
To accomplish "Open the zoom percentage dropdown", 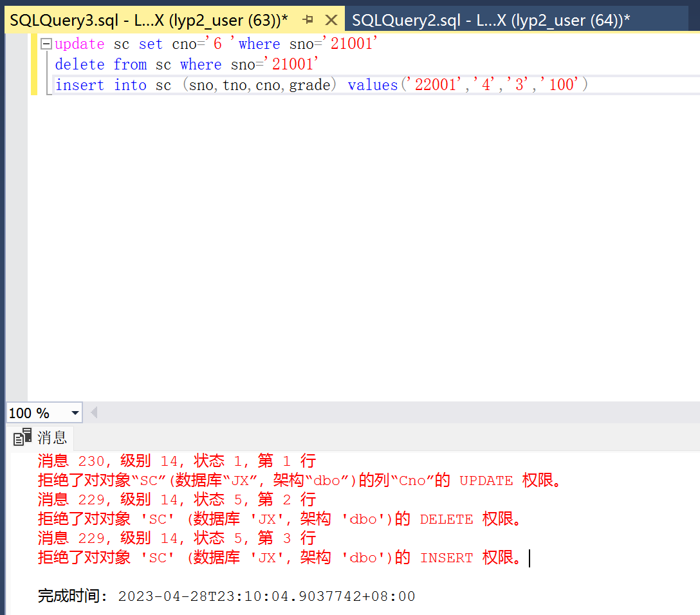I will click(75, 412).
